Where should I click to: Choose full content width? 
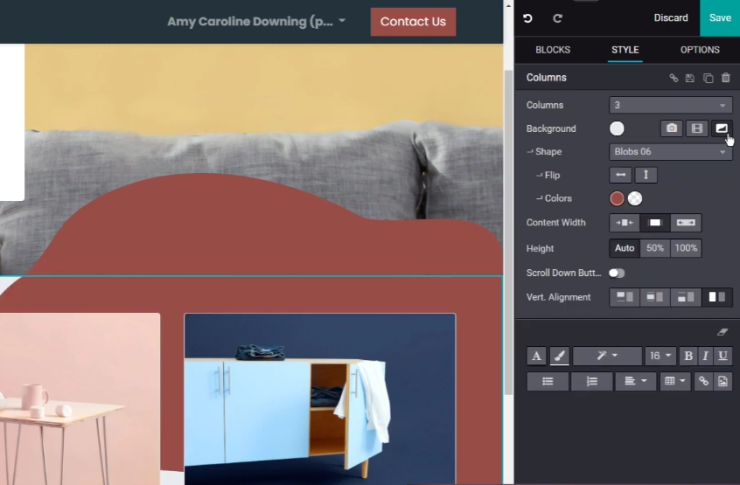686,223
